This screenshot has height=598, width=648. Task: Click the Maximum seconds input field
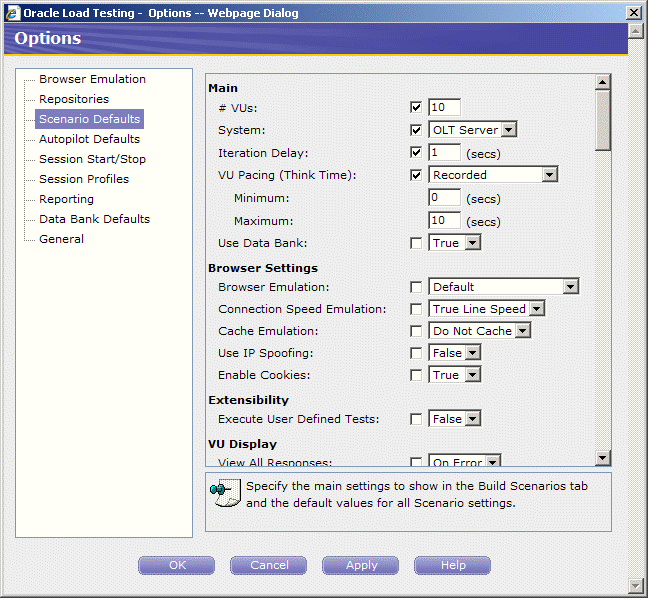point(444,220)
